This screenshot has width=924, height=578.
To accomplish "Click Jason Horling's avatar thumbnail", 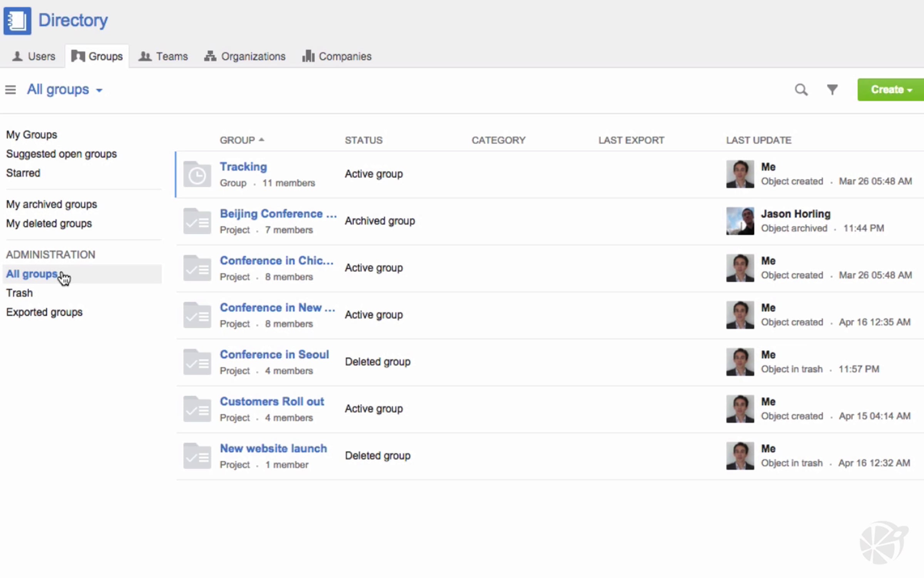I will pyautogui.click(x=740, y=221).
